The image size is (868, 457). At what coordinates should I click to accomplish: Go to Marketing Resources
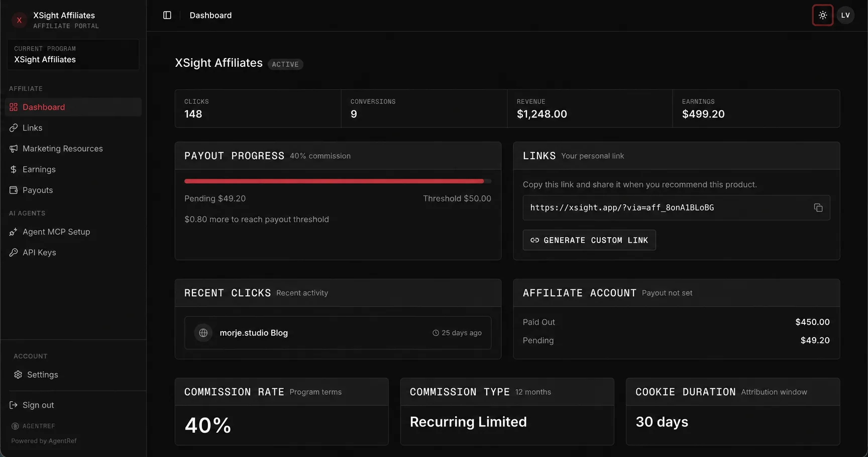[x=73, y=149]
